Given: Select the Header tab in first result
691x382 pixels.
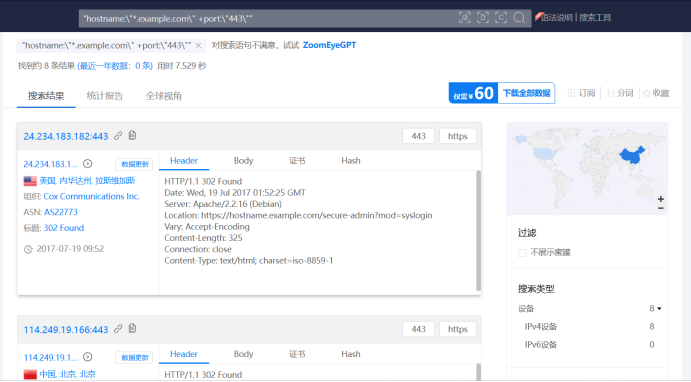Looking at the screenshot, I should tap(184, 161).
